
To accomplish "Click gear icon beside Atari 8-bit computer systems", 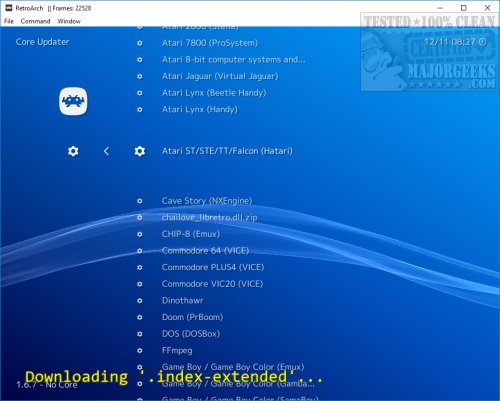I will [x=140, y=60].
